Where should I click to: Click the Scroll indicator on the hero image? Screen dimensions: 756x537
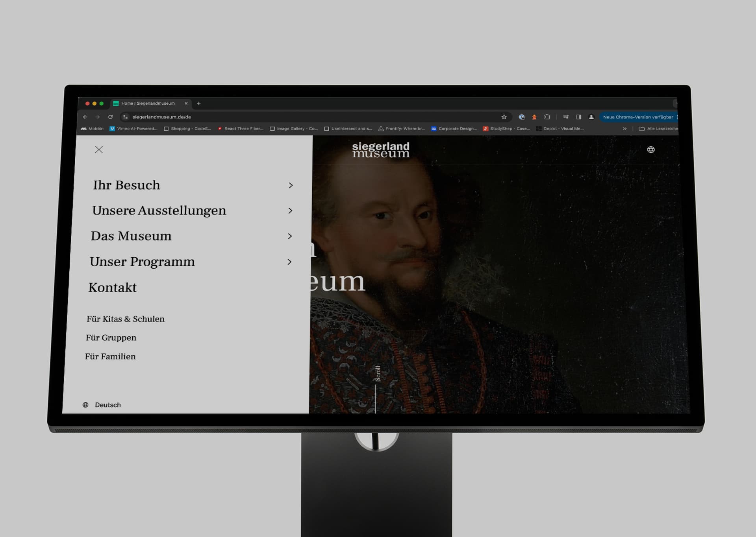pos(378,373)
